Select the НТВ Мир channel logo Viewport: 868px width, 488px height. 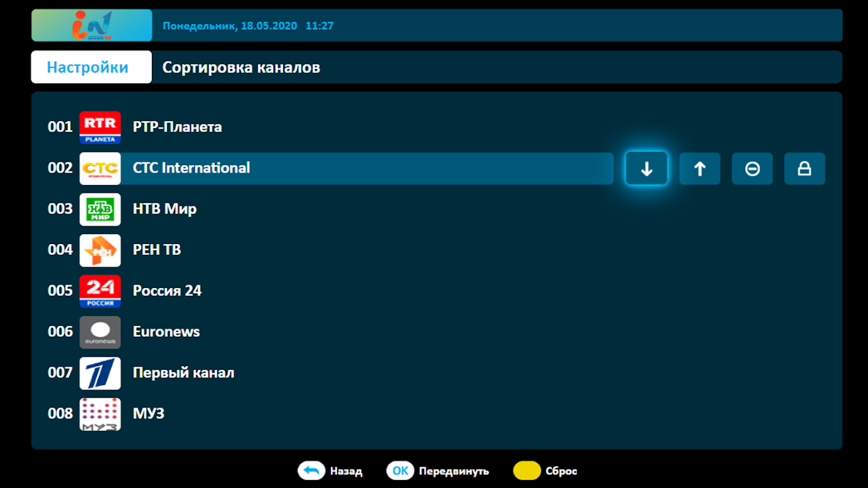(100, 209)
